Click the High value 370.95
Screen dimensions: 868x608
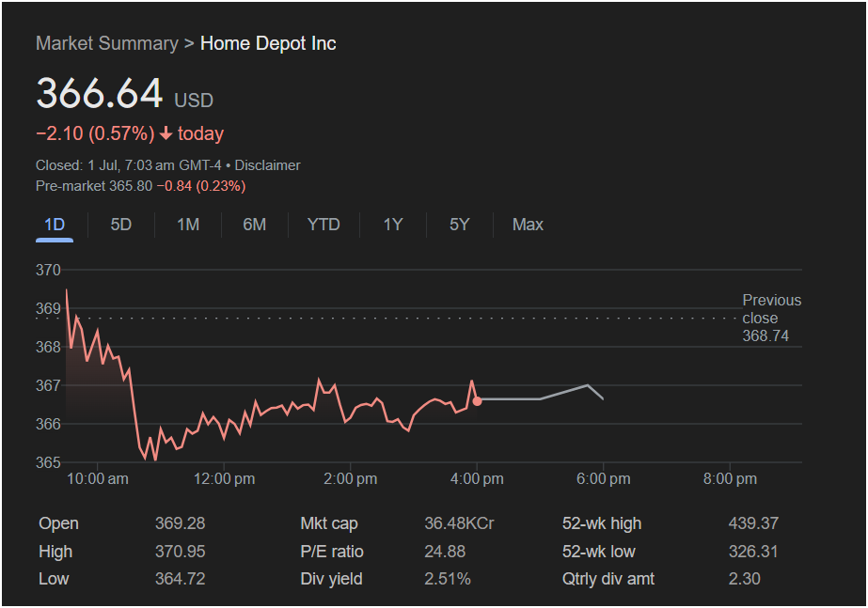[180, 552]
